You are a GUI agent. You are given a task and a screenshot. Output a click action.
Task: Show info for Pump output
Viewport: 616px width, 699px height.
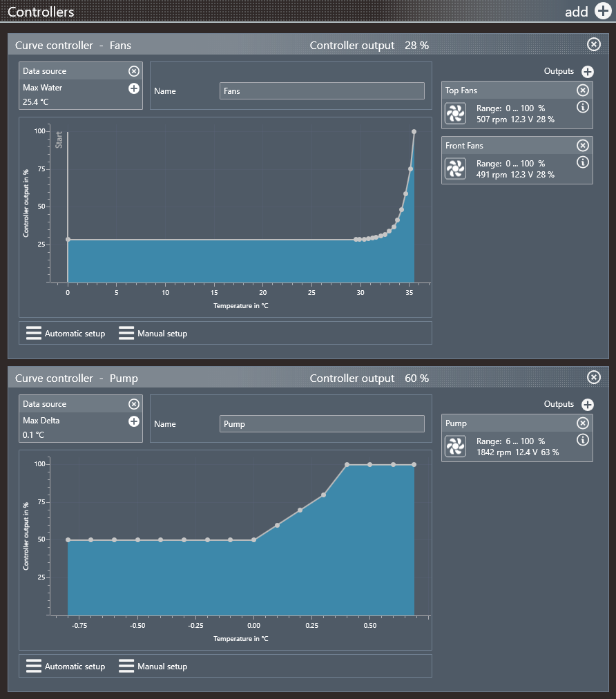(583, 440)
